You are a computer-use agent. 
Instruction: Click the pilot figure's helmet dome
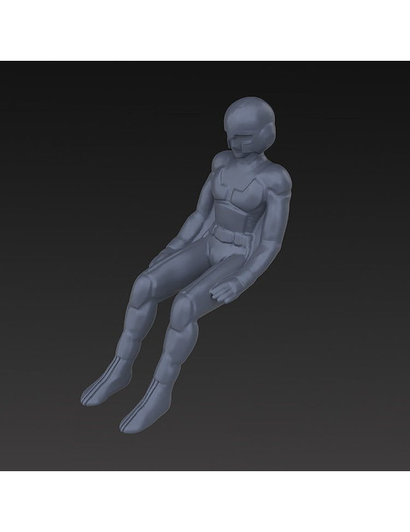click(249, 114)
